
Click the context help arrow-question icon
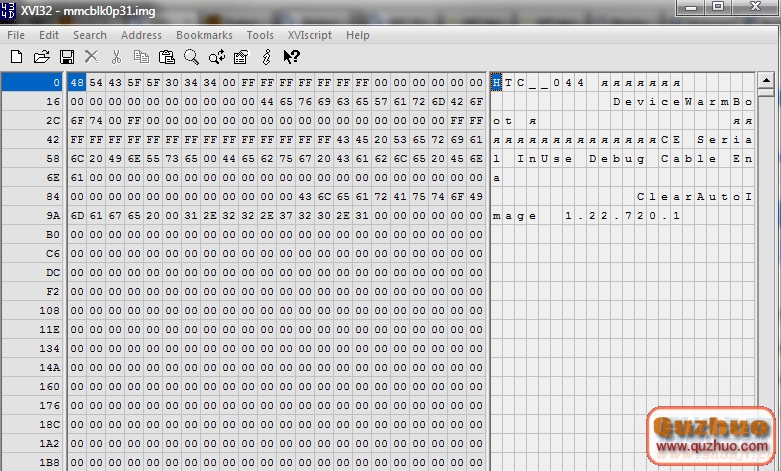coord(291,57)
